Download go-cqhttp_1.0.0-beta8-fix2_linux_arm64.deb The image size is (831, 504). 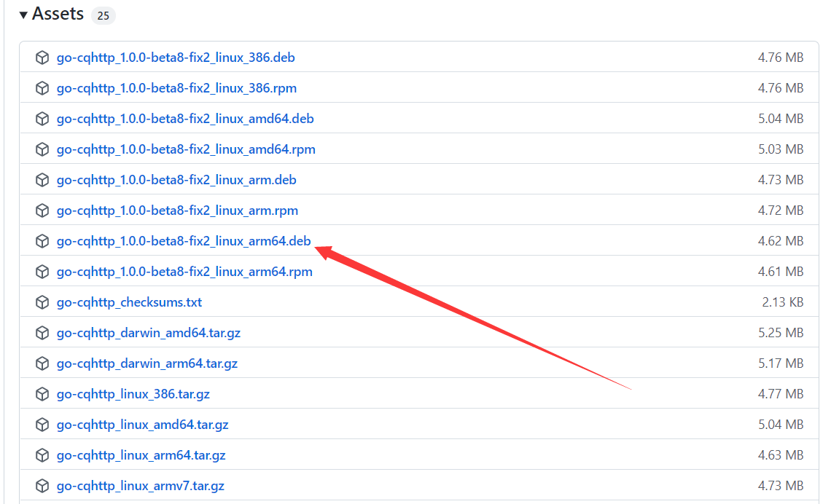[184, 241]
